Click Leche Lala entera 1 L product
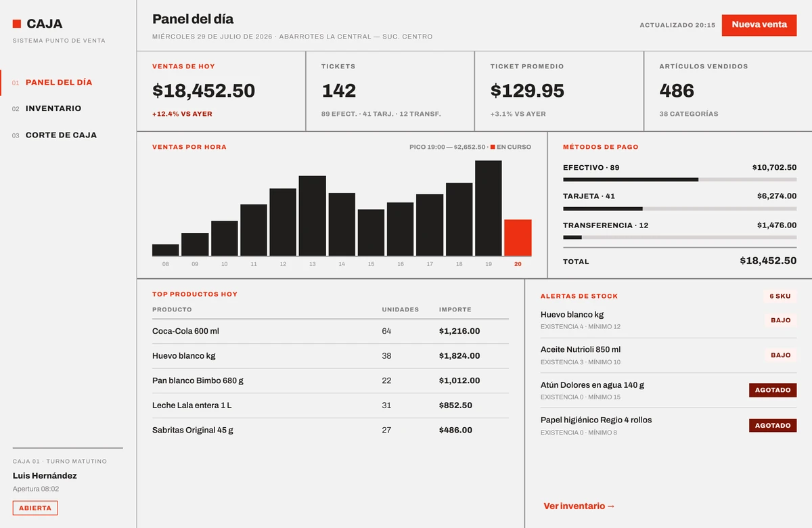 [330, 405]
